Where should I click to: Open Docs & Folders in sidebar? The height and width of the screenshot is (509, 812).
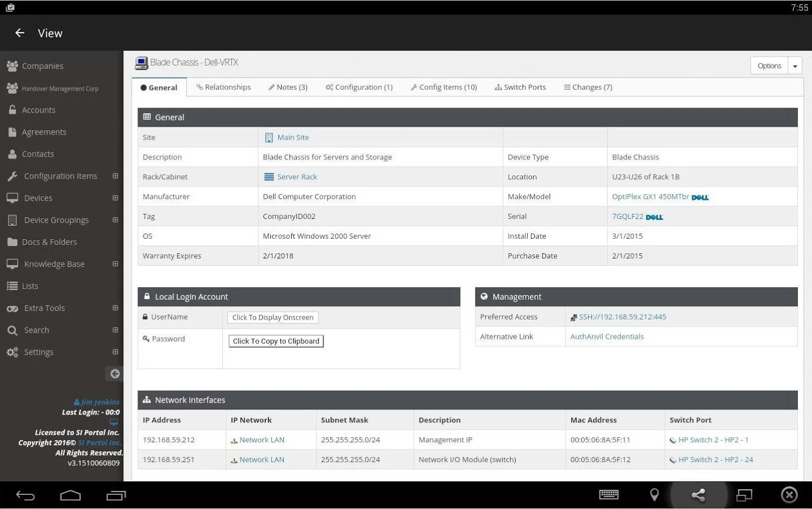pyautogui.click(x=49, y=242)
